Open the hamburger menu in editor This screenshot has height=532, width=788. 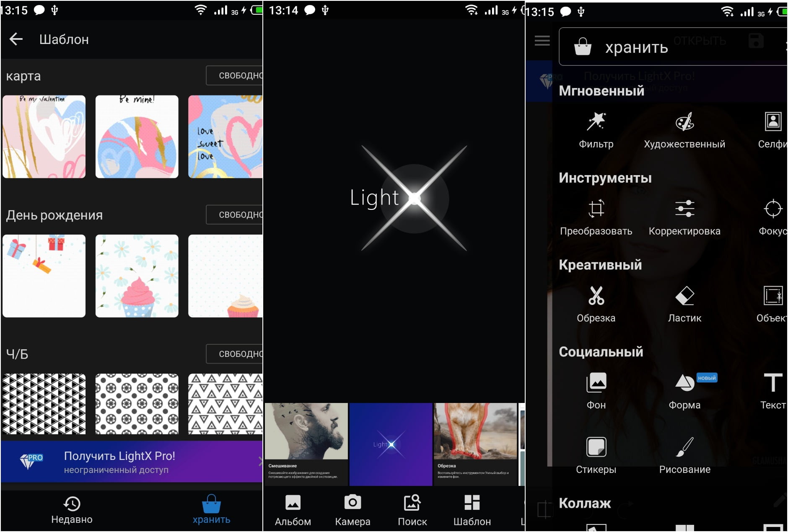tap(542, 41)
